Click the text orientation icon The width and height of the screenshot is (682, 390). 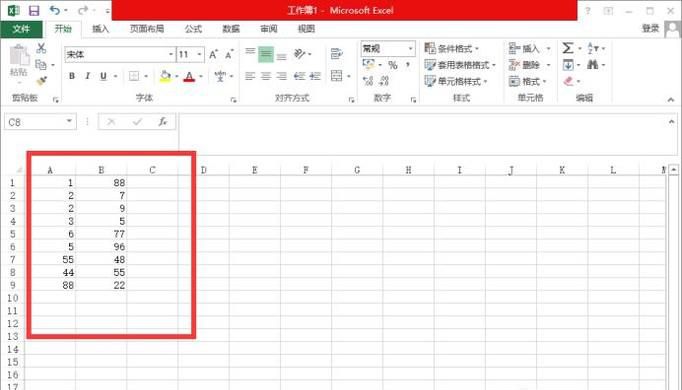(299, 54)
